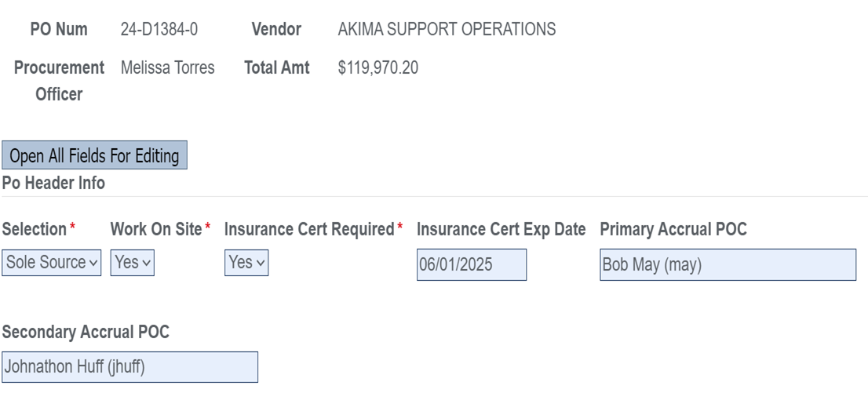This screenshot has width=868, height=393.
Task: Click the Insurance Cert Required label
Action: (x=309, y=229)
